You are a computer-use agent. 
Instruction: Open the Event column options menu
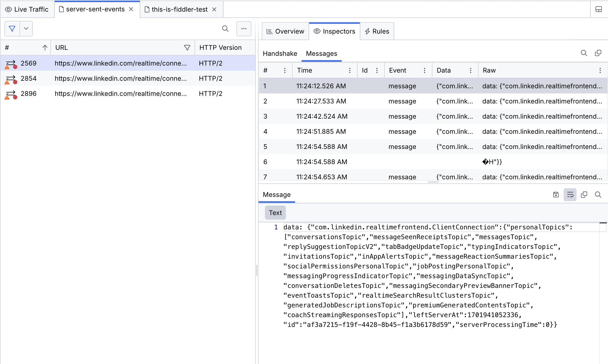pos(425,70)
